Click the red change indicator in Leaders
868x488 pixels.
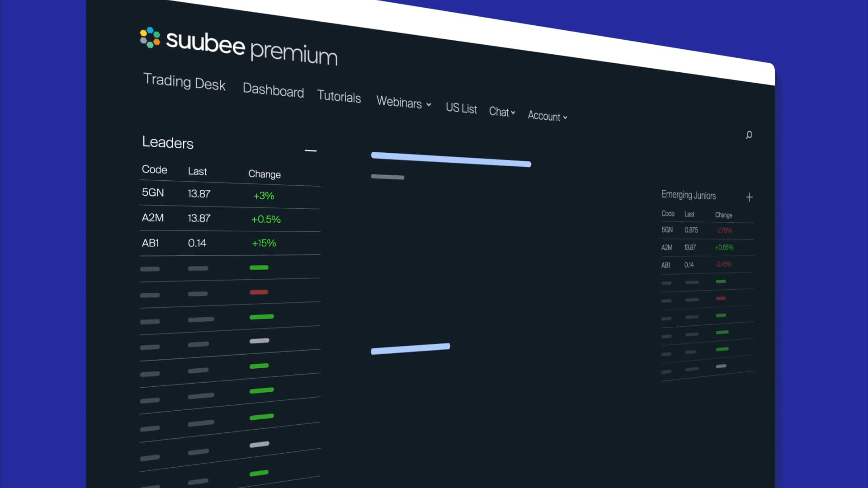pos(259,292)
